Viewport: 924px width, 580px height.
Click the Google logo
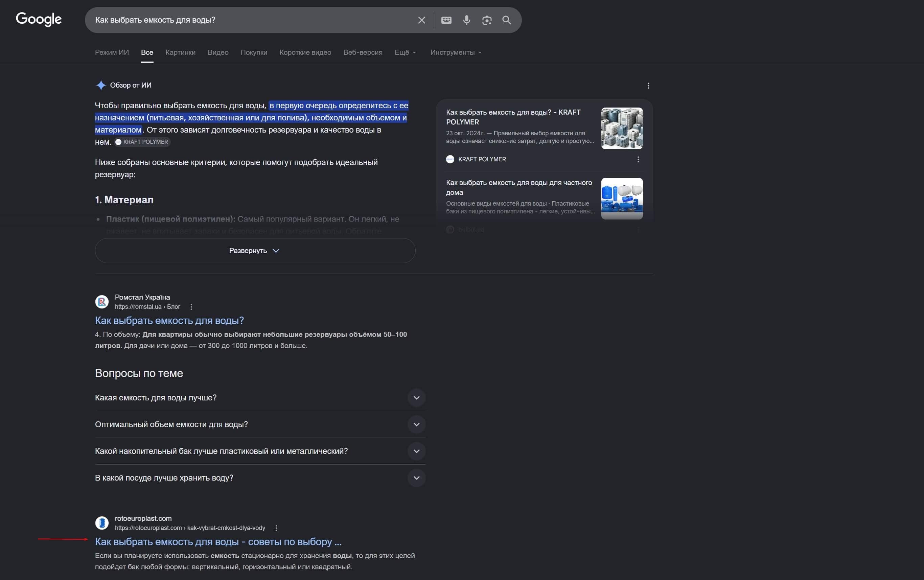coord(39,19)
